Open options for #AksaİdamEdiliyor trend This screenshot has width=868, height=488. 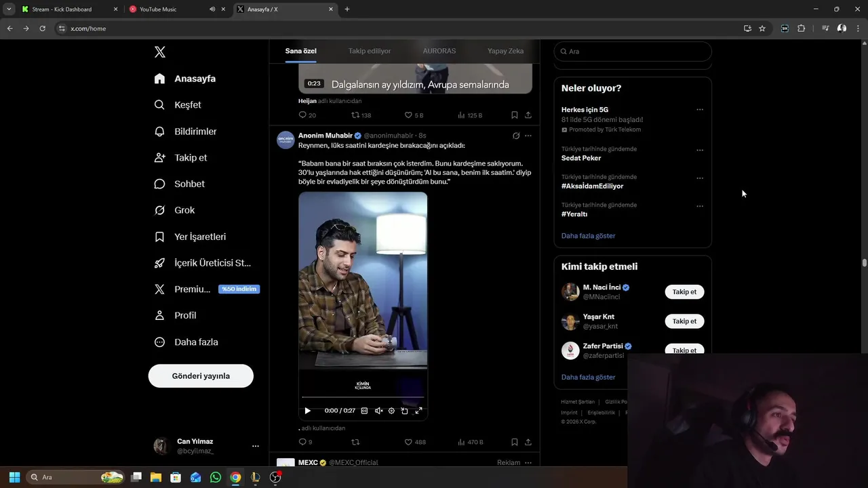[x=700, y=178]
